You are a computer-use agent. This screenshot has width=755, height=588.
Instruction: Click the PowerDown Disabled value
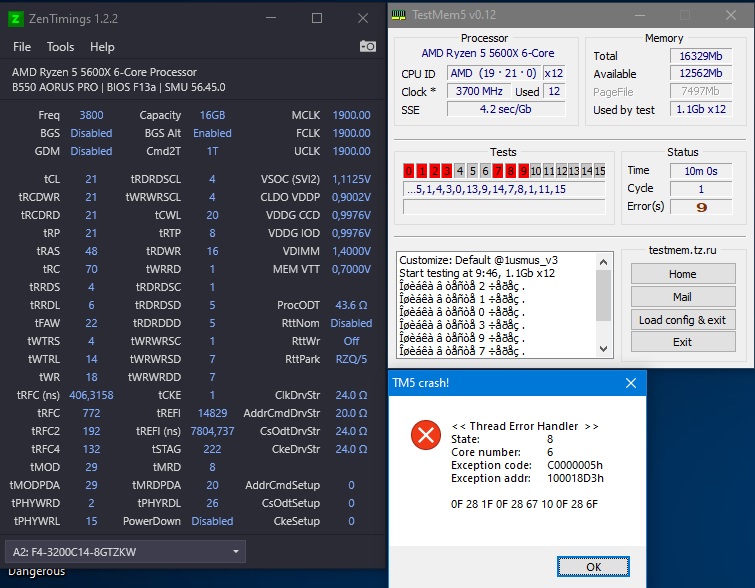[212, 521]
